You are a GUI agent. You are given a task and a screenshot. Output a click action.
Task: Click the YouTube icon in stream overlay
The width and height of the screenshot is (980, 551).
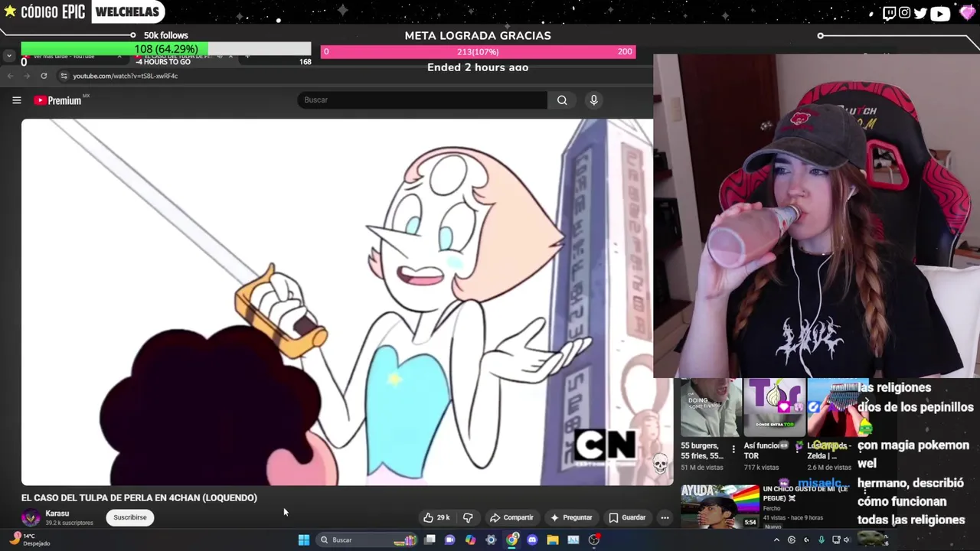(x=940, y=13)
